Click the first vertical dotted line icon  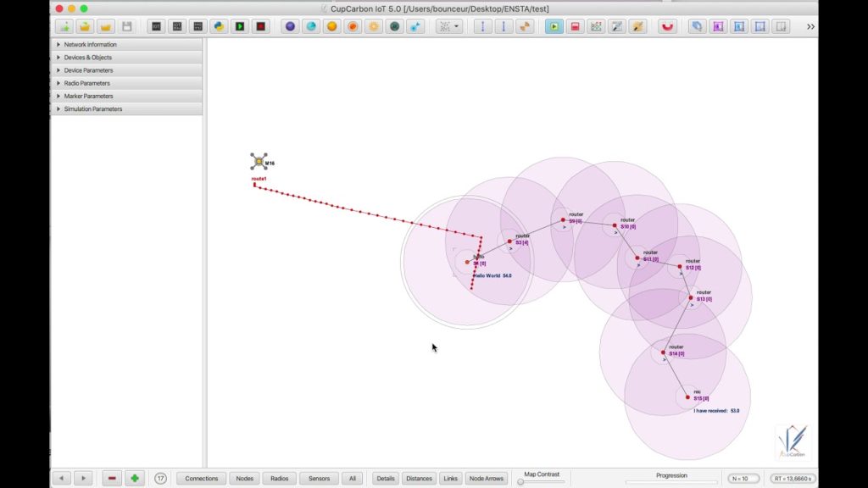pyautogui.click(x=482, y=26)
